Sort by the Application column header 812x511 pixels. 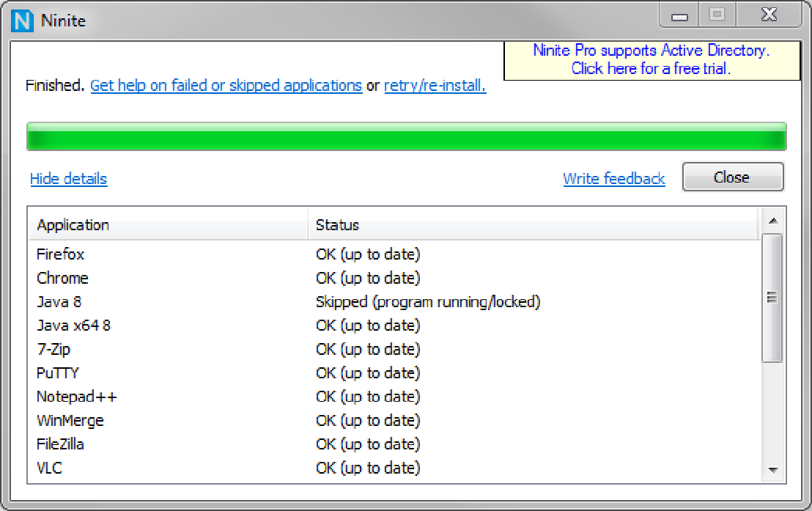169,225
